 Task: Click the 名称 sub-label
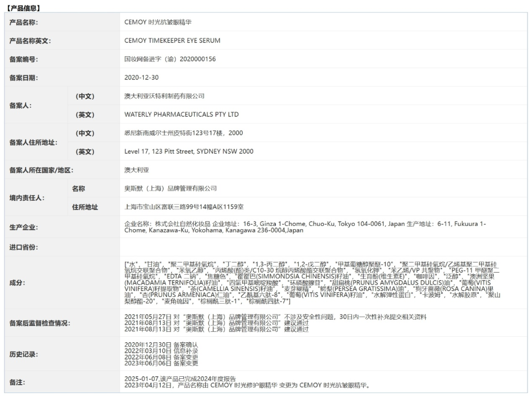pos(78,188)
